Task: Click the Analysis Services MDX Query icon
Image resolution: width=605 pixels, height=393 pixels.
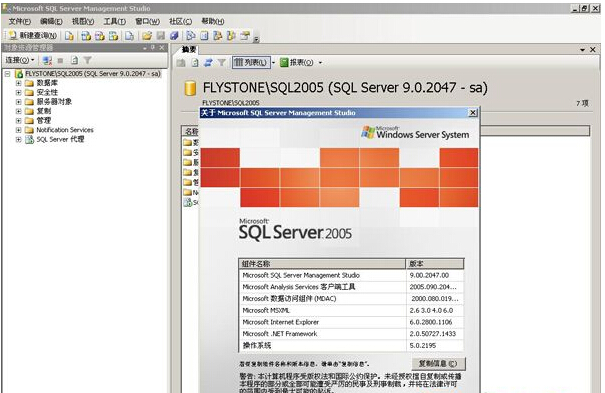Action: pos(86,36)
